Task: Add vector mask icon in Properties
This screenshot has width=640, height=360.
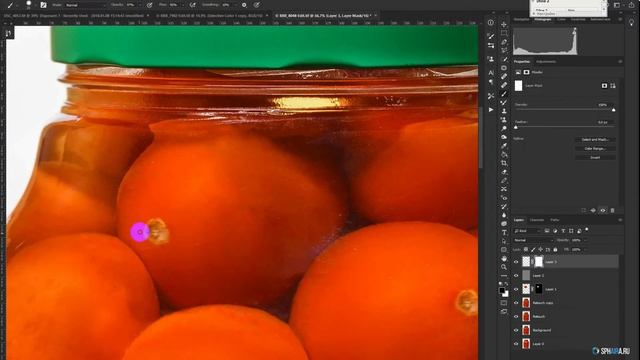Action: click(613, 86)
